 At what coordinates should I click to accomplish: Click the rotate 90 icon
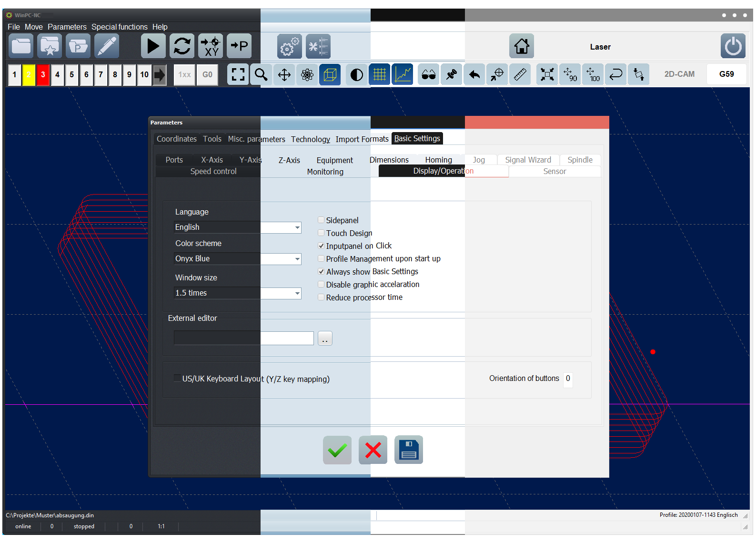570,74
